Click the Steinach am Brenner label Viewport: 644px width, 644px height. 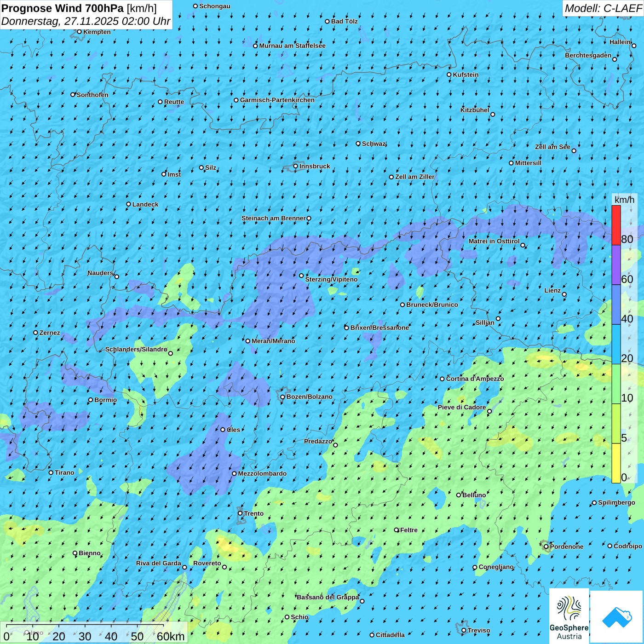click(273, 218)
